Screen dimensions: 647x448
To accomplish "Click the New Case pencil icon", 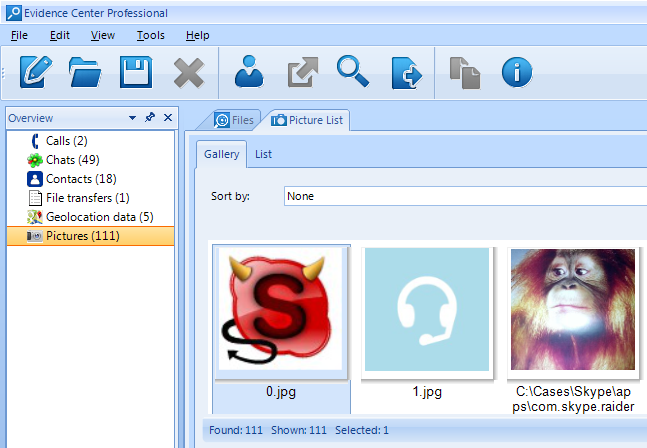I will tap(36, 72).
